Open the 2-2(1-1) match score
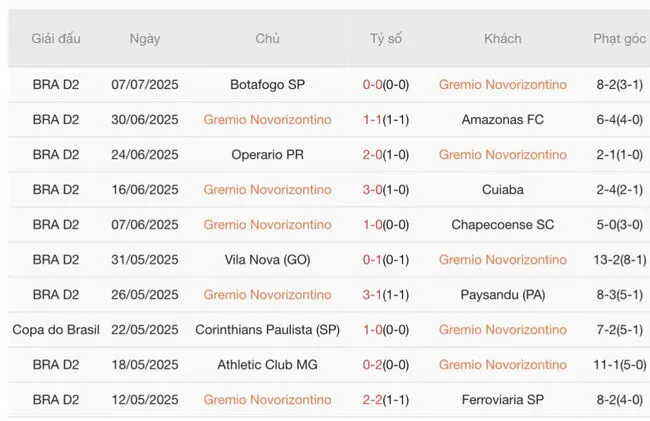 [x=385, y=400]
